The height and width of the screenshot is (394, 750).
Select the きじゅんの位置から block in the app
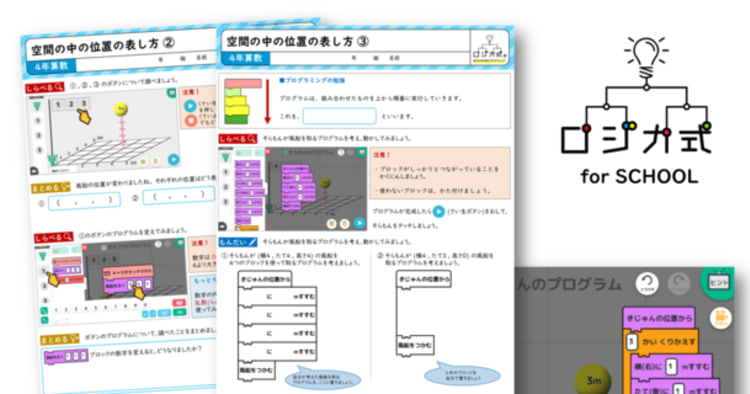pyautogui.click(x=659, y=318)
